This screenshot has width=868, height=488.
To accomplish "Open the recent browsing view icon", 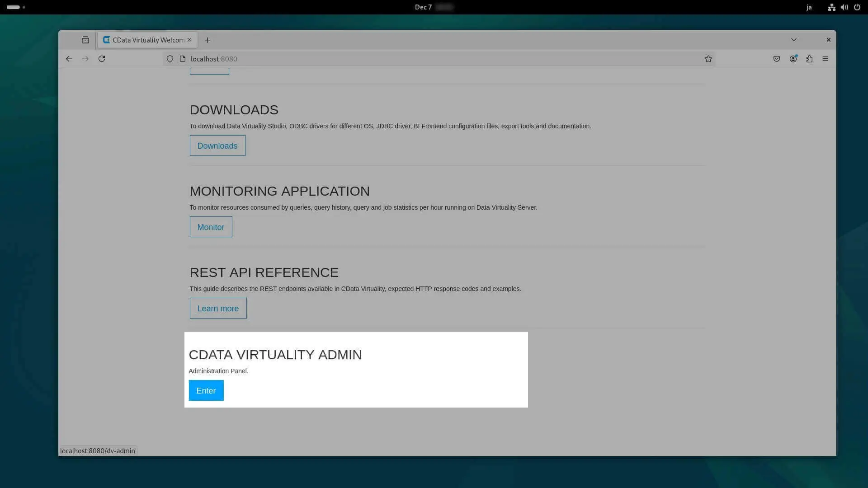I will [85, 40].
